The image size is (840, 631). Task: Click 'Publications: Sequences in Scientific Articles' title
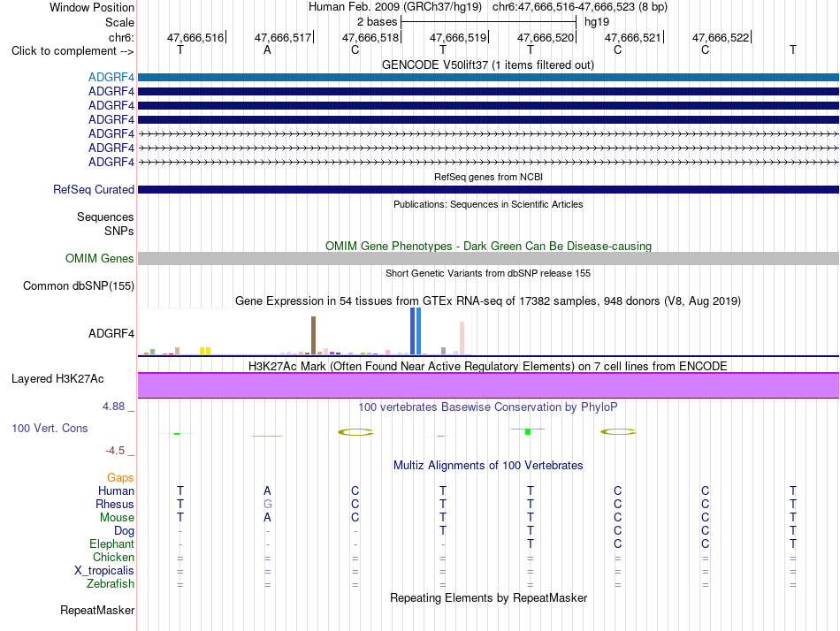click(488, 204)
